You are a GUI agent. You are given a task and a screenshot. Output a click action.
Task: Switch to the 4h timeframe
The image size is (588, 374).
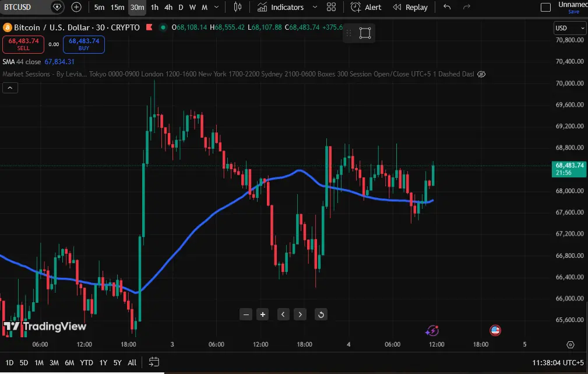tap(169, 7)
